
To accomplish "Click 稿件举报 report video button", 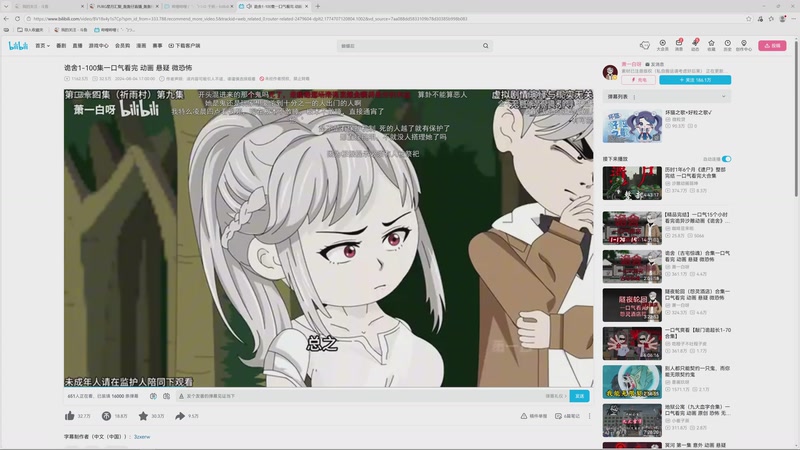I will pos(534,416).
